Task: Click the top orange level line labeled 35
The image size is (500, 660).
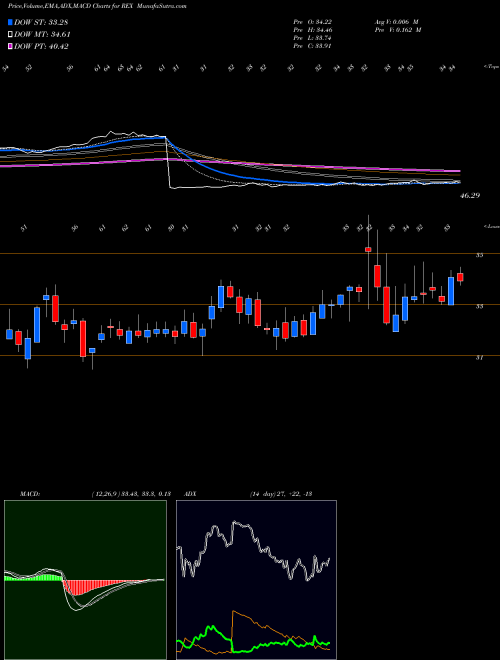Action: [x=250, y=253]
